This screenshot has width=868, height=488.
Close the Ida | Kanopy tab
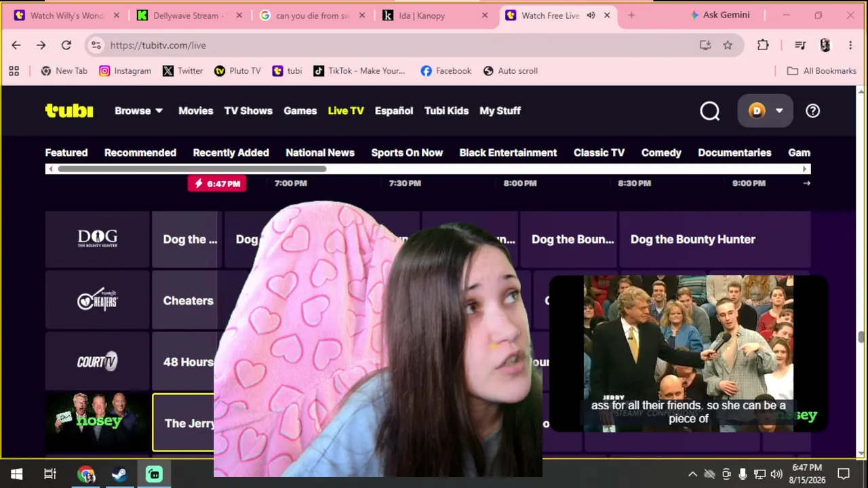pyautogui.click(x=485, y=16)
